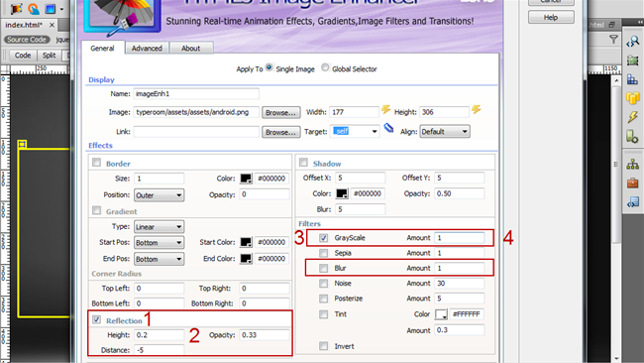Click the blue pencil icon next to Target
This screenshot has width=644, height=363.
click(x=388, y=128)
